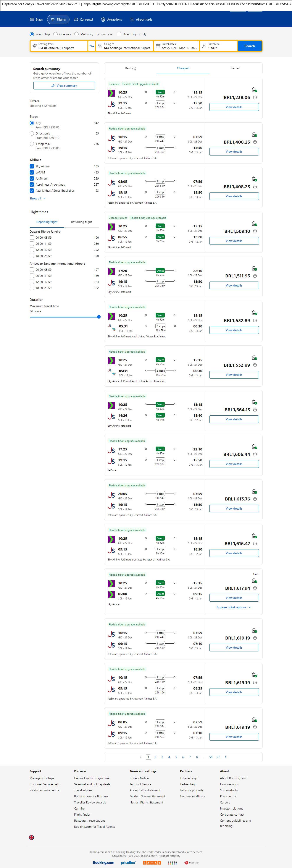Click the info icon beside the Best tab
The image size is (292, 868).
click(x=134, y=69)
